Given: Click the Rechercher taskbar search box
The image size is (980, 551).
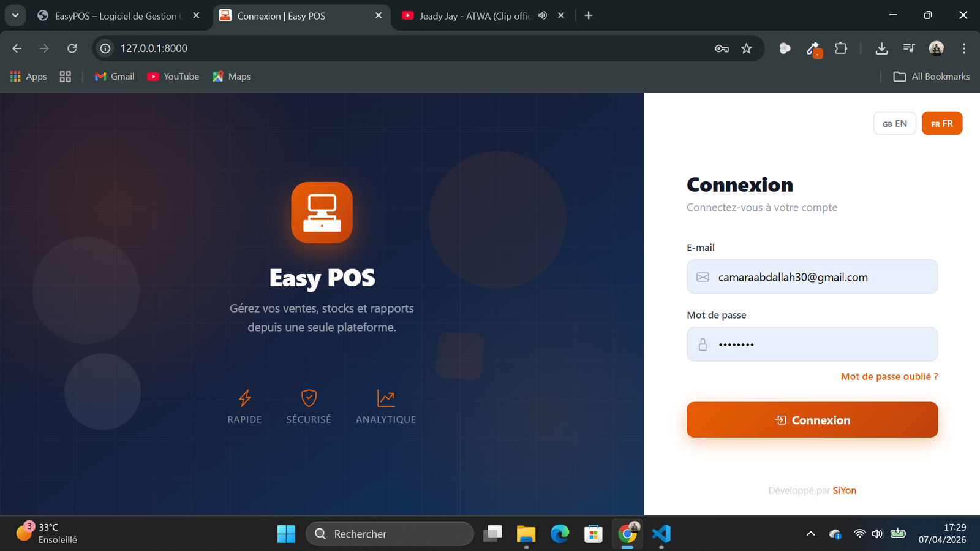Looking at the screenshot, I should coord(390,534).
